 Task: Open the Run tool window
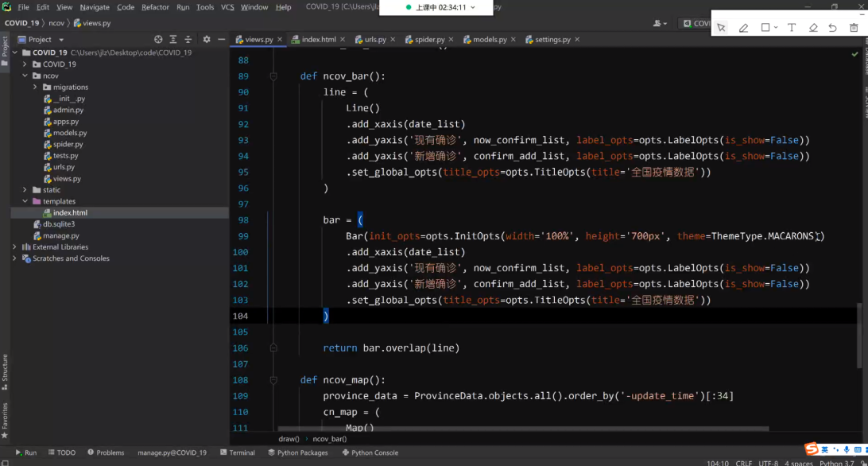[26, 452]
